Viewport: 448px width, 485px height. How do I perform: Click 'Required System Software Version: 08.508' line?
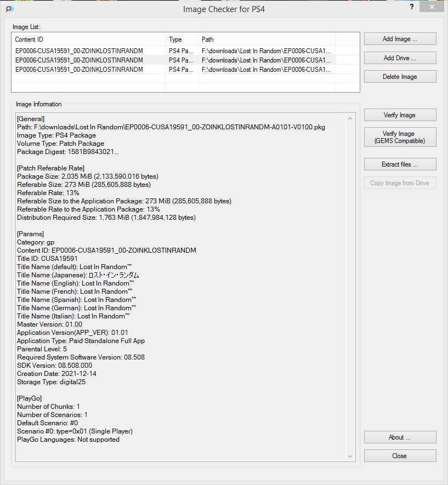[x=81, y=357]
